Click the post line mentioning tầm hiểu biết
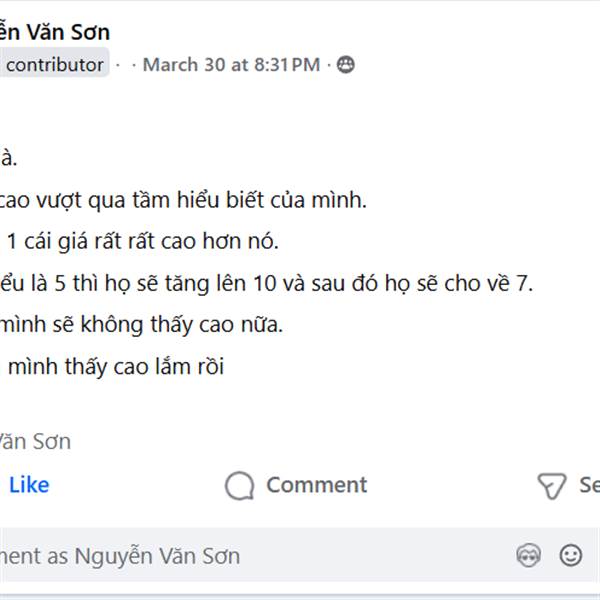 tap(183, 200)
